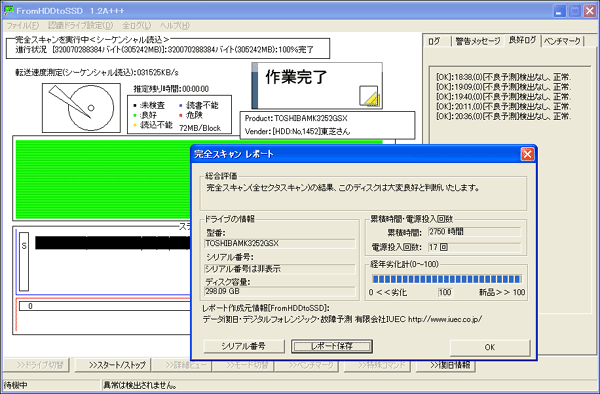
Task: Open the ベンチマーク tab
Action: 562,41
